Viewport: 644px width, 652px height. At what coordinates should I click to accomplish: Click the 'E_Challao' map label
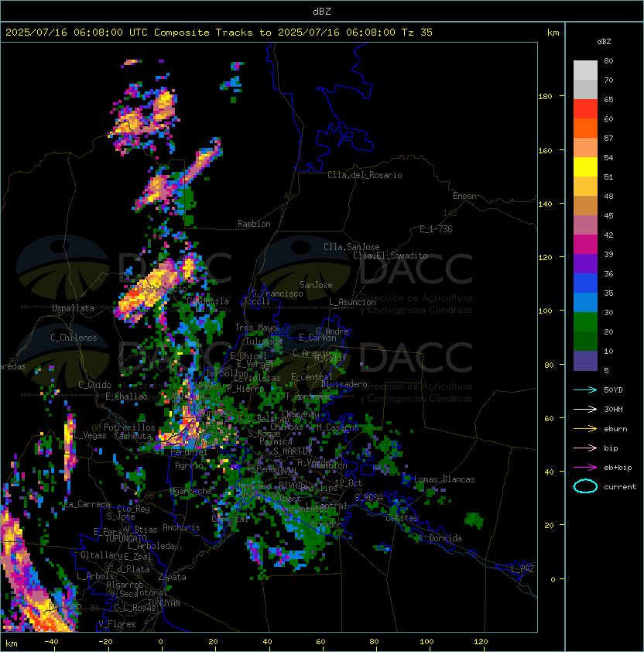[x=126, y=396]
